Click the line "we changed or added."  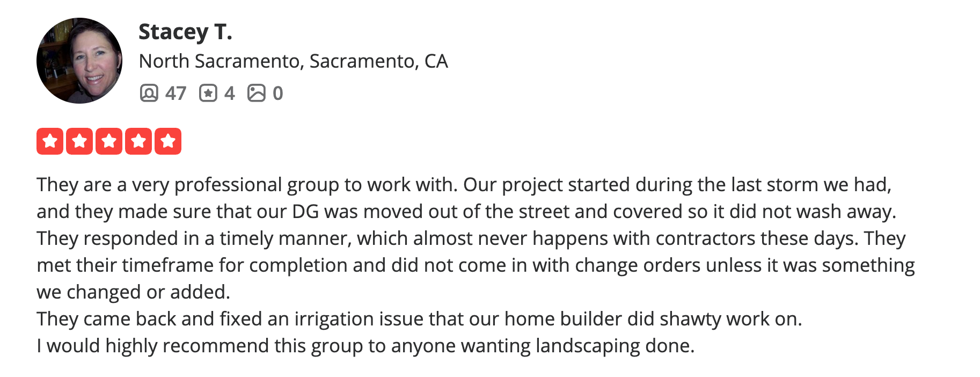pyautogui.click(x=133, y=292)
